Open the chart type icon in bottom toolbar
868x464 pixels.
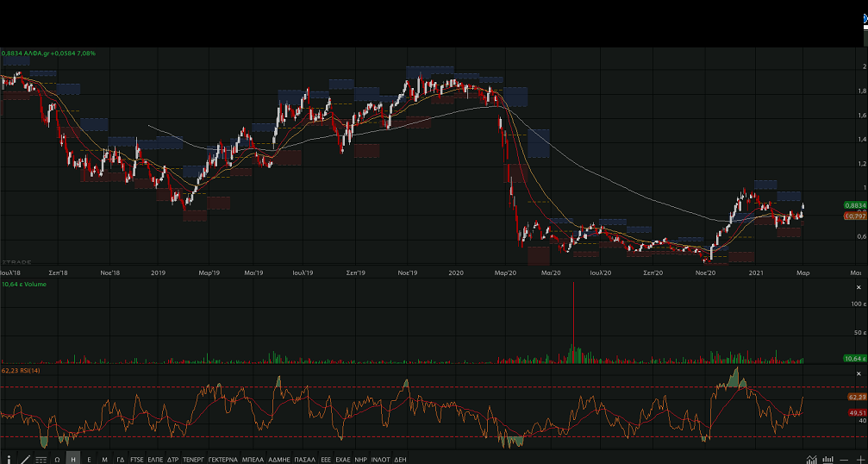coord(23,458)
